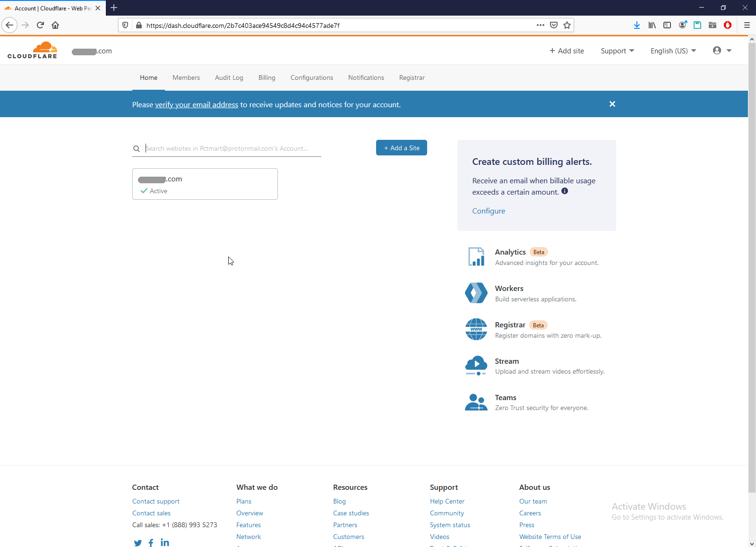Open Stream cloud play icon

(476, 366)
